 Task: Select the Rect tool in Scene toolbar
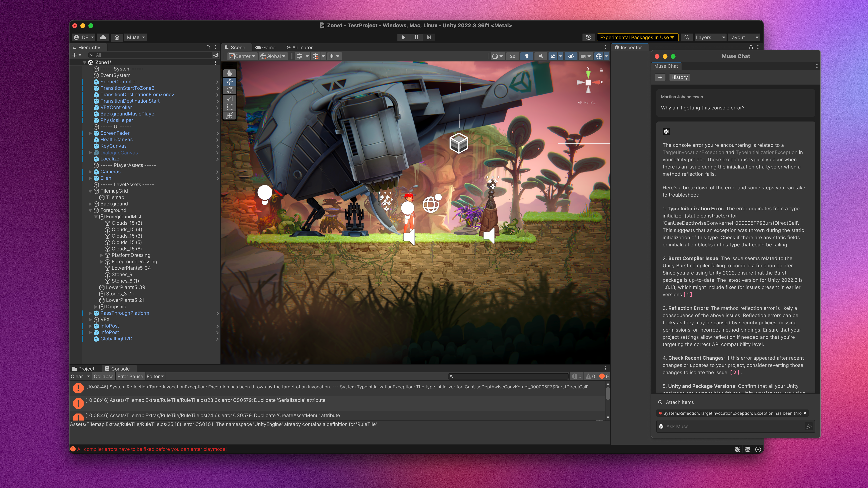point(229,107)
